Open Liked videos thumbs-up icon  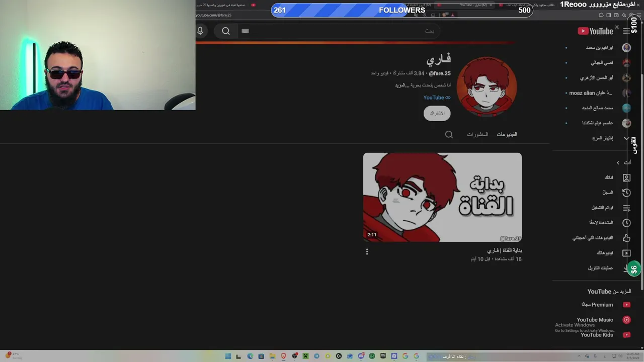(626, 238)
